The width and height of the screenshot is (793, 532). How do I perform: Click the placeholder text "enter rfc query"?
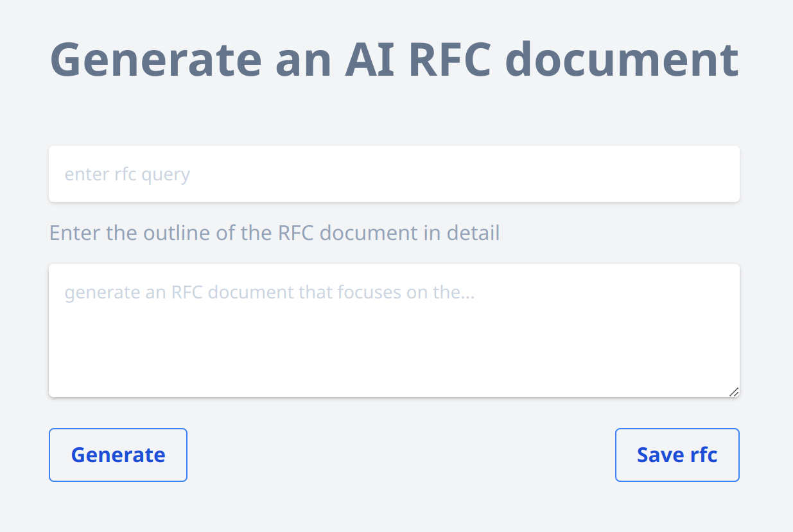click(x=126, y=174)
